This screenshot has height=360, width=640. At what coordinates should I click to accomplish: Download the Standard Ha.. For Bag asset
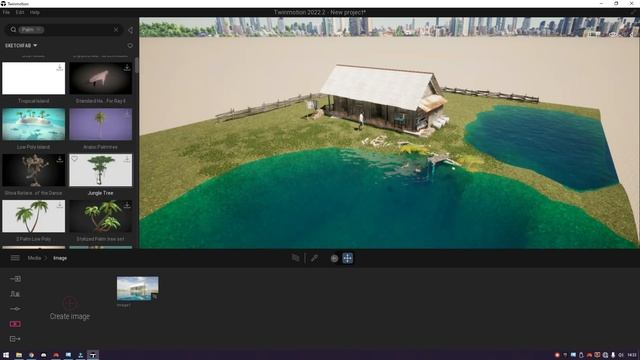click(127, 67)
